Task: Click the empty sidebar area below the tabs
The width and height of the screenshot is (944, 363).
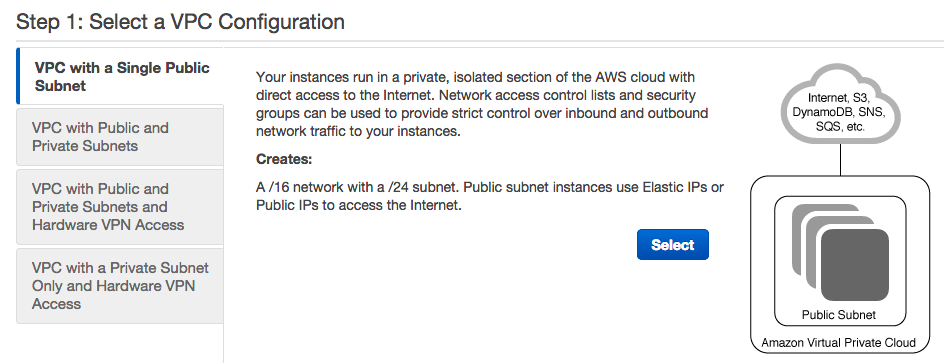Action: pos(119,343)
